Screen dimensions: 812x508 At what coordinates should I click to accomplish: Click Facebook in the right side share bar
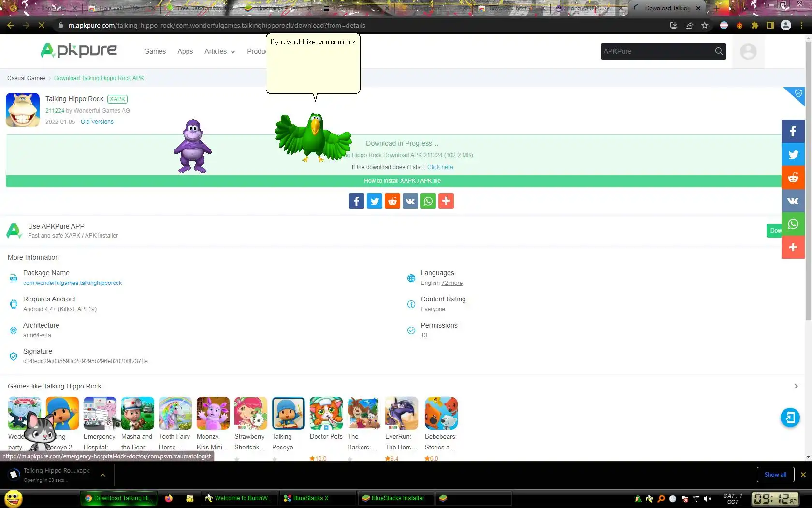[793, 131]
